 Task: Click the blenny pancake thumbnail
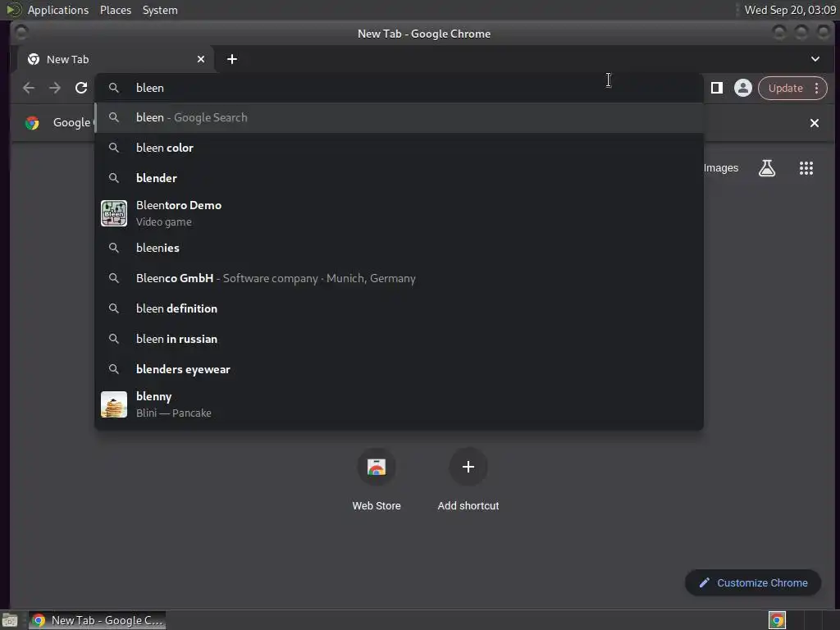click(x=114, y=404)
